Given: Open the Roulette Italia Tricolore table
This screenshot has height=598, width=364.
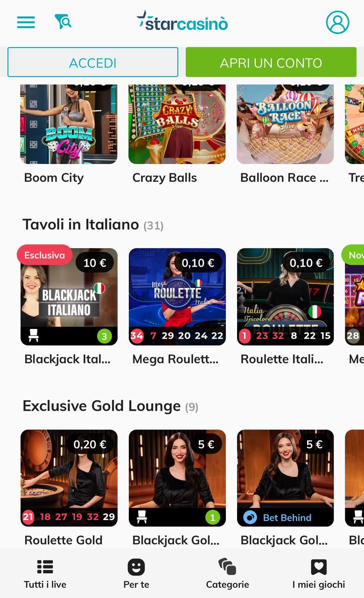Looking at the screenshot, I should click(286, 297).
